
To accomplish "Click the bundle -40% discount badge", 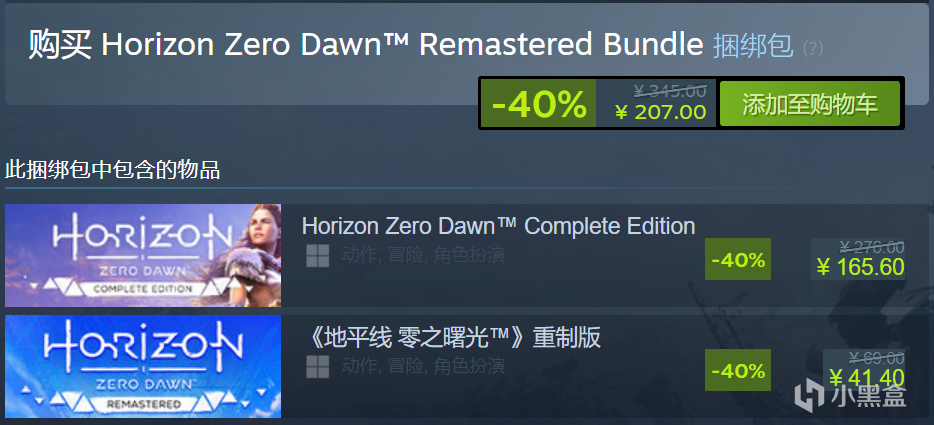I will [x=538, y=104].
